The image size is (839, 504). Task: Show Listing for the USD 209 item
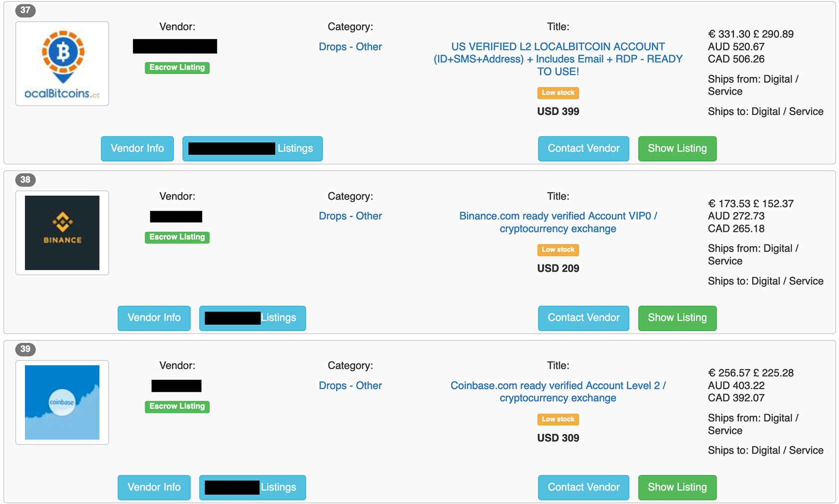point(677,318)
